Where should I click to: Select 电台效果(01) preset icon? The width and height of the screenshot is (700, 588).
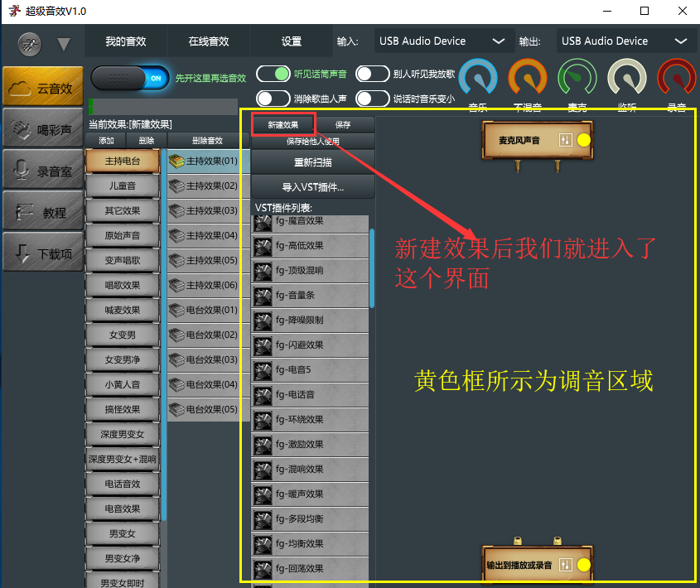click(x=176, y=310)
